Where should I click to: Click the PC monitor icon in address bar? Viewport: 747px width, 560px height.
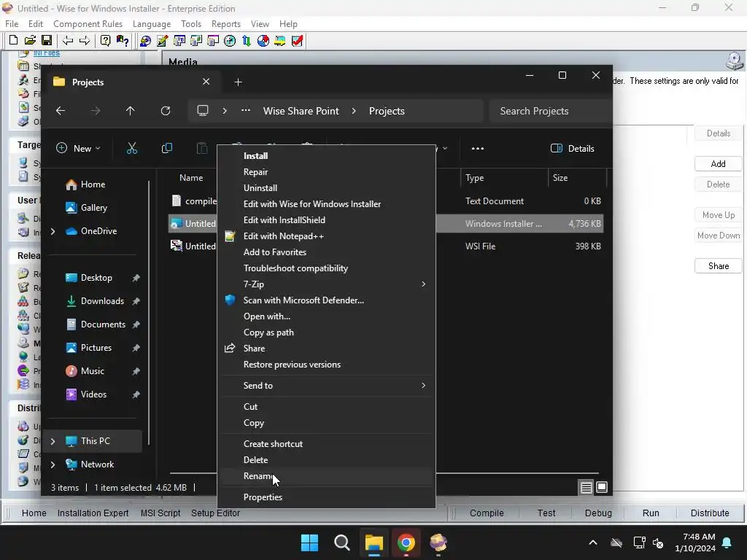pos(203,111)
